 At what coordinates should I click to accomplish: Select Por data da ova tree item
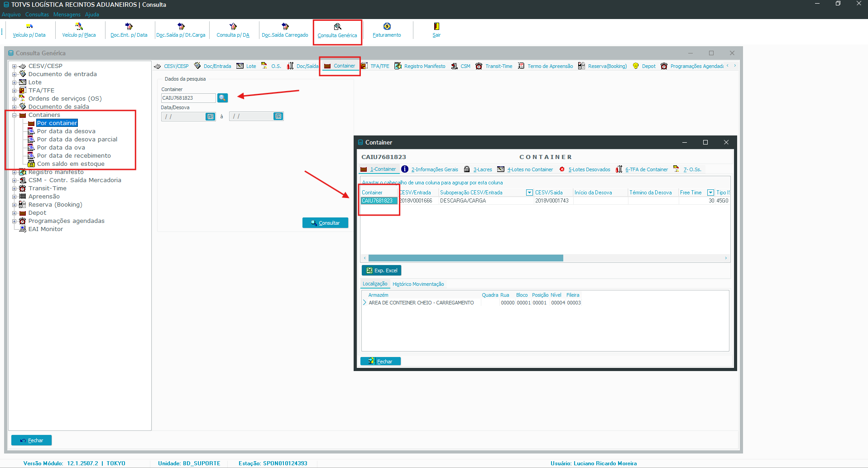61,148
